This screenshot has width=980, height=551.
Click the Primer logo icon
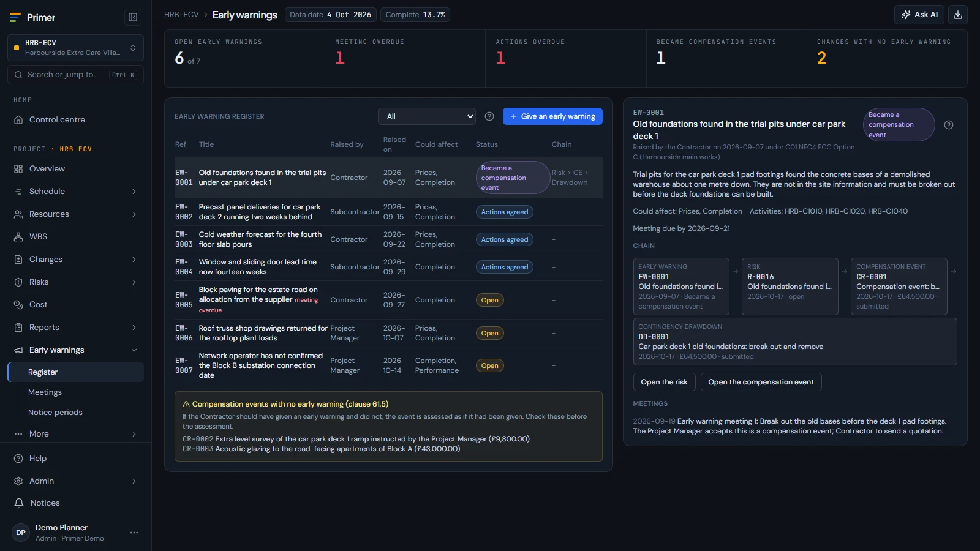pos(15,17)
